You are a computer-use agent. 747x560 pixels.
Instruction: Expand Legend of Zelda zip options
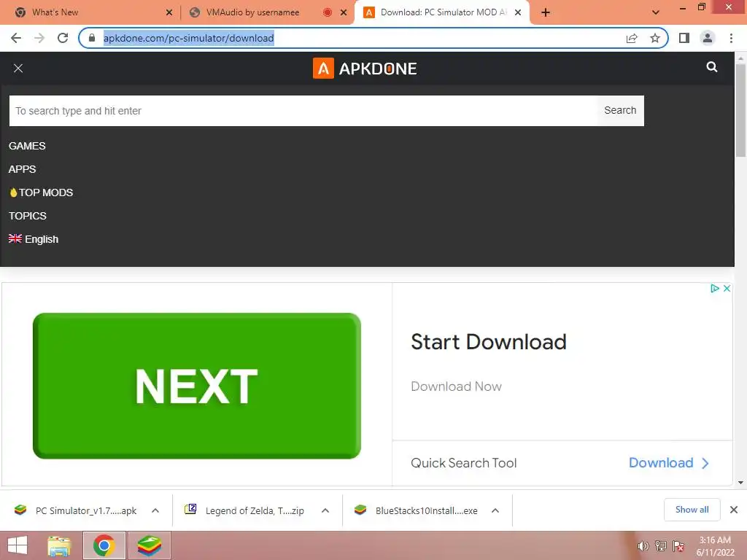tap(325, 510)
